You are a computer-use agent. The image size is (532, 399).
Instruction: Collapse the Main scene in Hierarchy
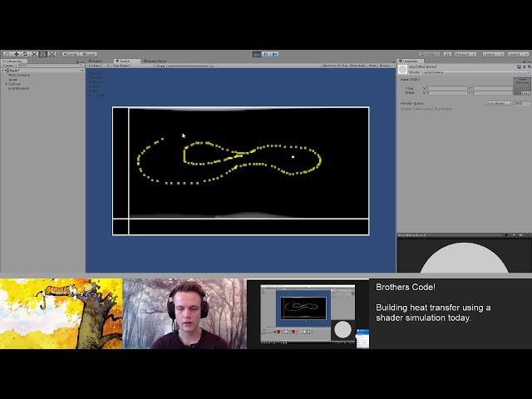(2, 71)
